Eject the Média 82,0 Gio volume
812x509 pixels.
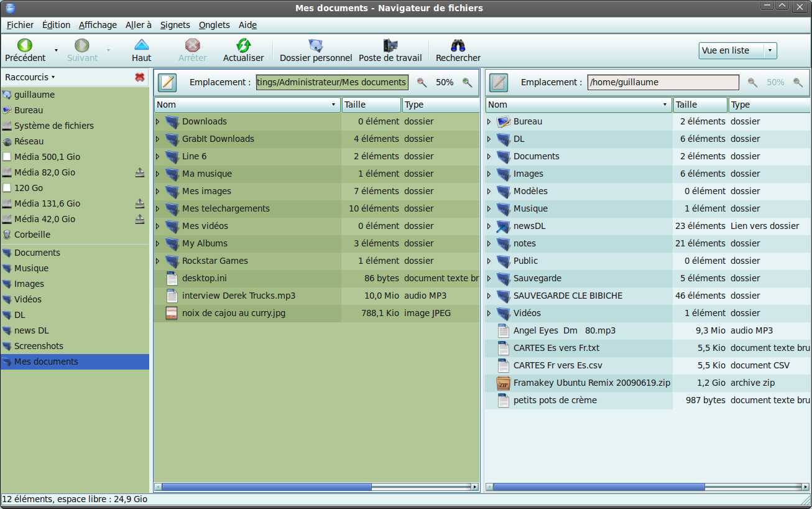(140, 172)
